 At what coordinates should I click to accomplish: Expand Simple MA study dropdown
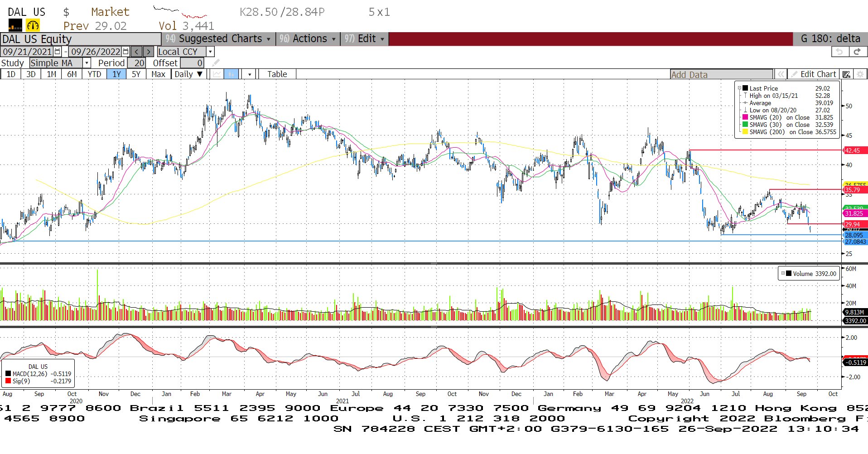87,63
